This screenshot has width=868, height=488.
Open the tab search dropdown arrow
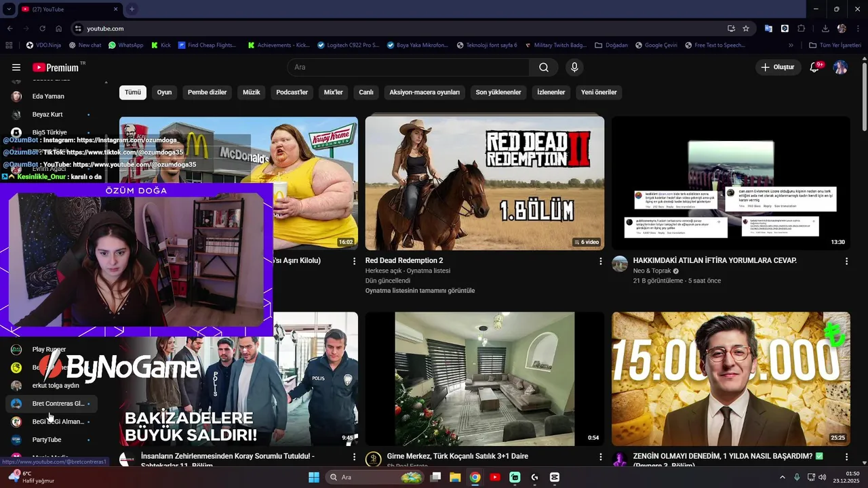(9, 9)
